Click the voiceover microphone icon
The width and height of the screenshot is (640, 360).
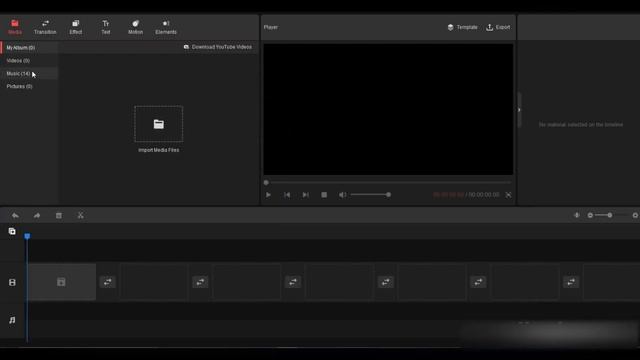coord(577,215)
